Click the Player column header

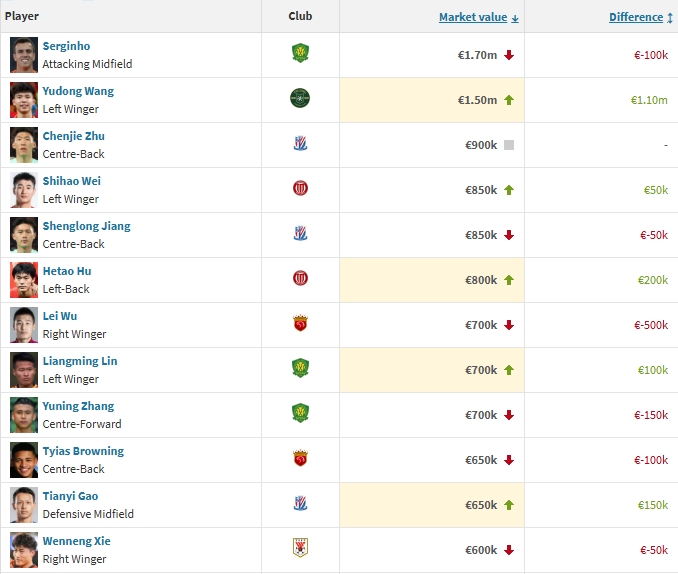tap(22, 16)
